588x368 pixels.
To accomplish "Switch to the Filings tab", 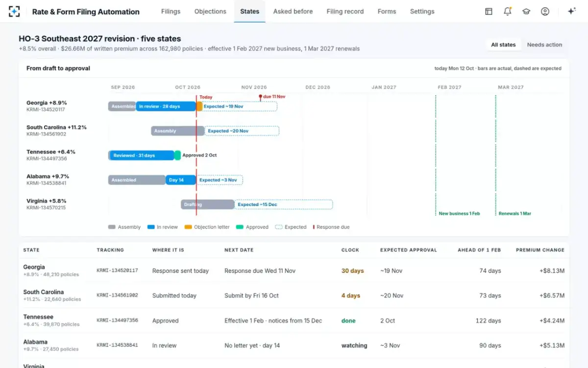I will [x=171, y=11].
